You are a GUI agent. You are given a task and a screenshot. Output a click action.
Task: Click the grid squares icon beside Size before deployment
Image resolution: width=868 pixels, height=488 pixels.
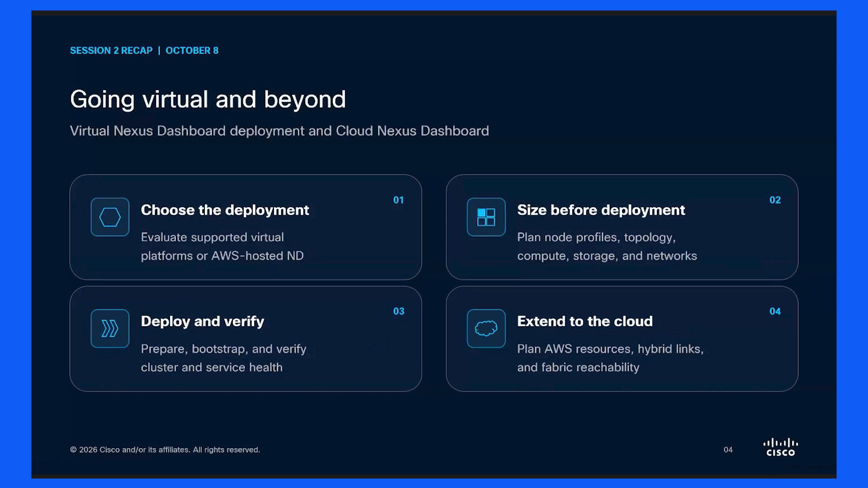486,217
